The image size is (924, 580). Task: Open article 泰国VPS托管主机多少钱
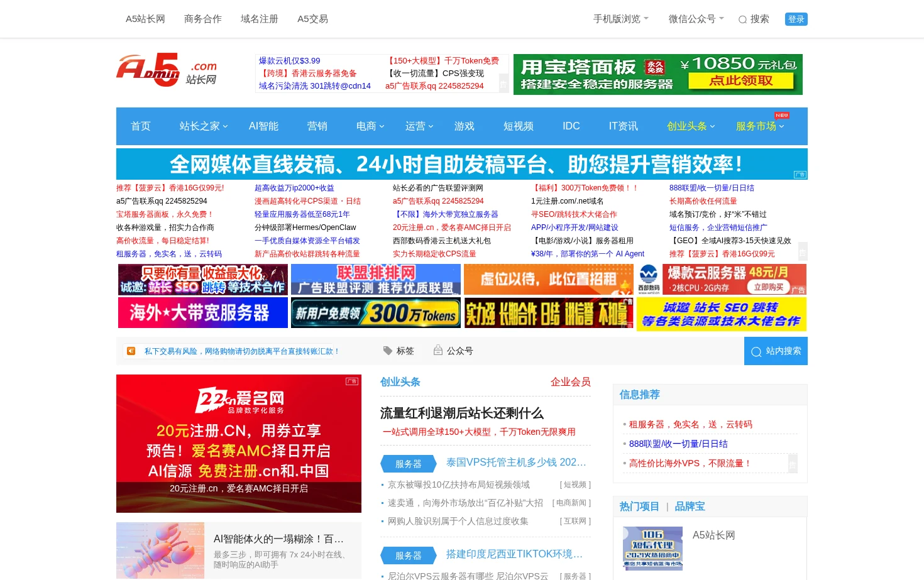tap(516, 462)
